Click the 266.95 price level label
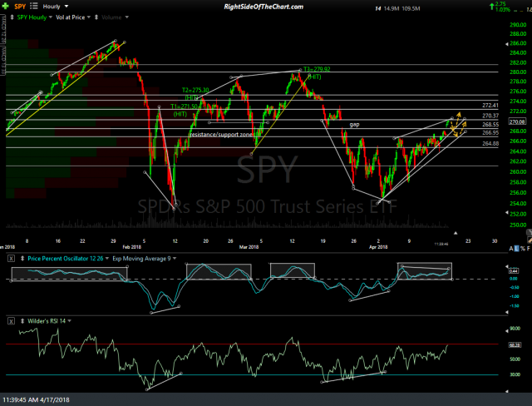 [x=490, y=133]
